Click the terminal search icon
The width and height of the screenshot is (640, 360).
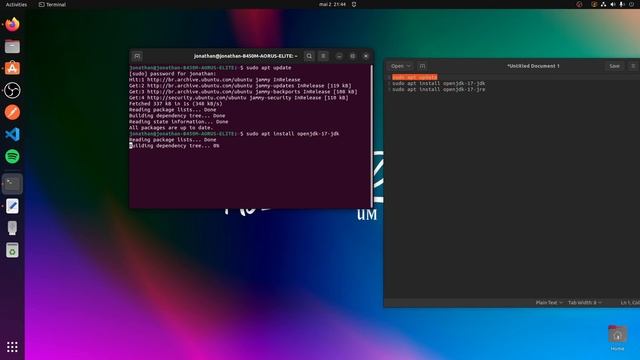[309, 56]
